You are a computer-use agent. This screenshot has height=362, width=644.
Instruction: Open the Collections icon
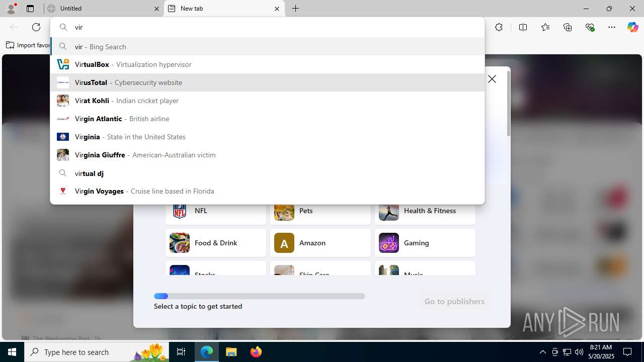tap(568, 27)
